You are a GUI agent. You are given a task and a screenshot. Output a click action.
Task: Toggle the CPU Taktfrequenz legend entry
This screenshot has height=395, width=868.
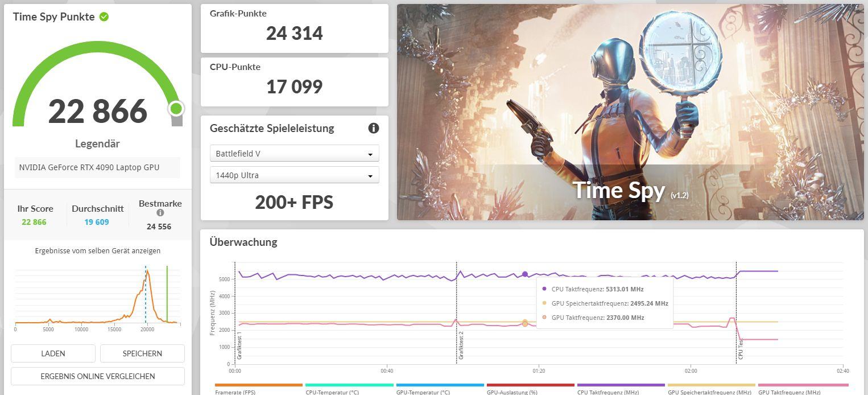point(621,389)
